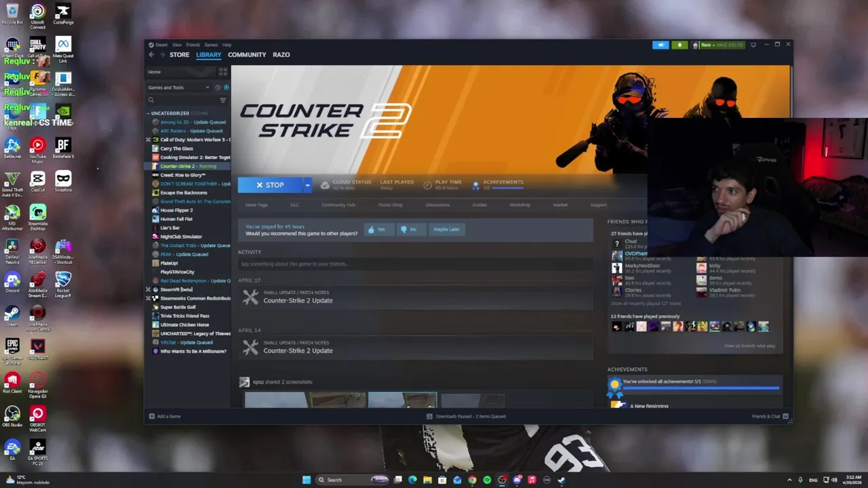Go back with the navigation back arrow
Screen dimensions: 868x488
click(x=151, y=55)
